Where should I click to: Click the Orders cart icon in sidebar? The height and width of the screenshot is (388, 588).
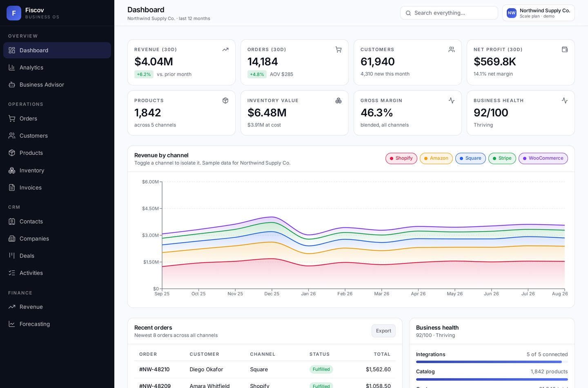pos(12,118)
